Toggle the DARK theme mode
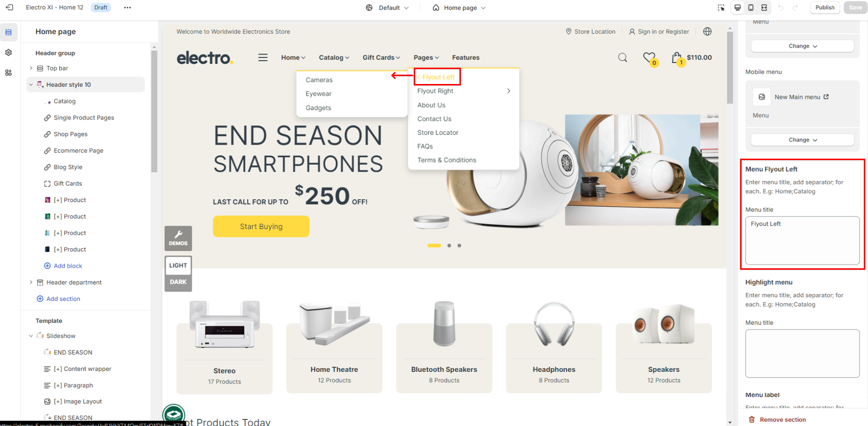 pyautogui.click(x=178, y=282)
